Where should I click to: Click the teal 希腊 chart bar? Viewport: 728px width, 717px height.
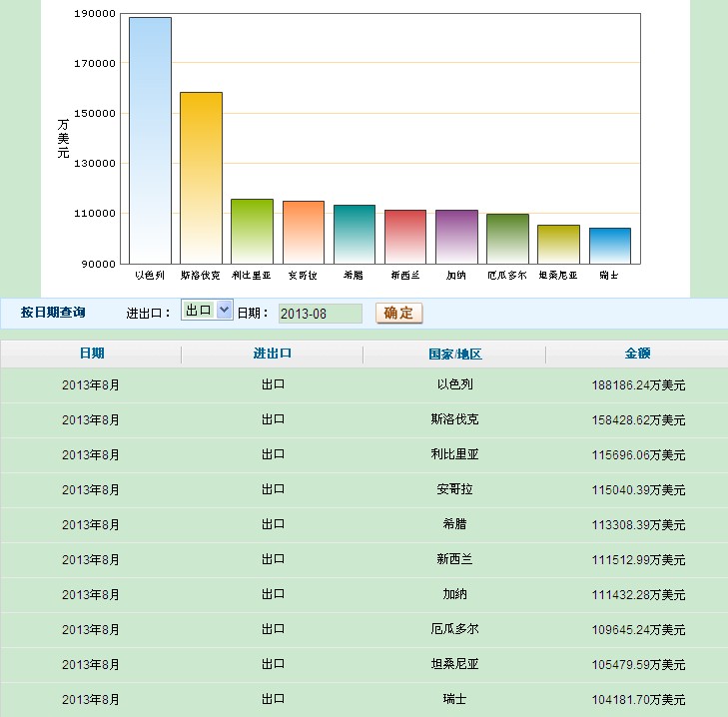coord(355,234)
